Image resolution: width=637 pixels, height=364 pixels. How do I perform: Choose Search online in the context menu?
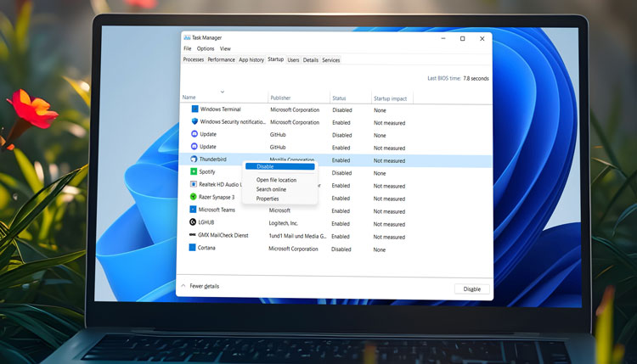pyautogui.click(x=271, y=189)
